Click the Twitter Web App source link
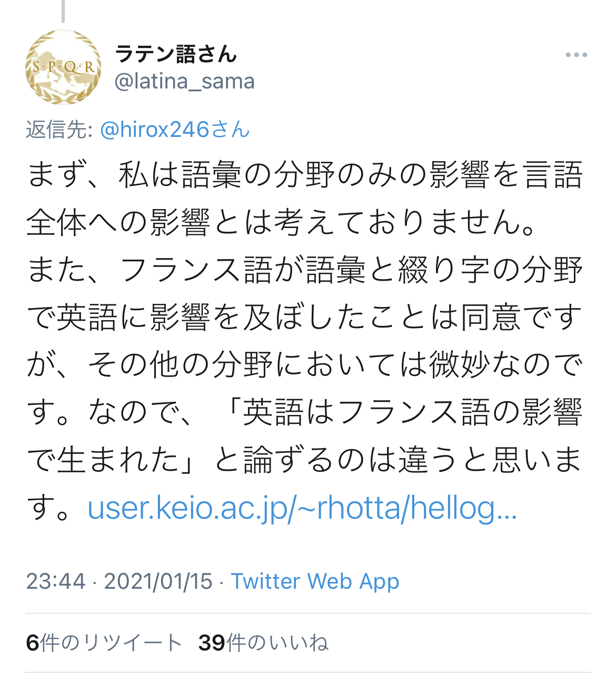This screenshot has height=673, width=616. tap(315, 581)
